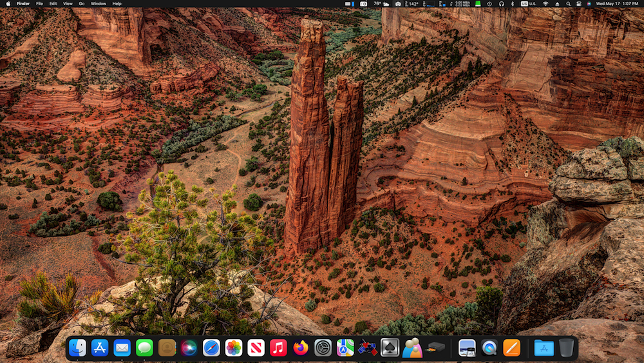Launch Safari from the Dock
The width and height of the screenshot is (644, 363).
[x=211, y=348]
